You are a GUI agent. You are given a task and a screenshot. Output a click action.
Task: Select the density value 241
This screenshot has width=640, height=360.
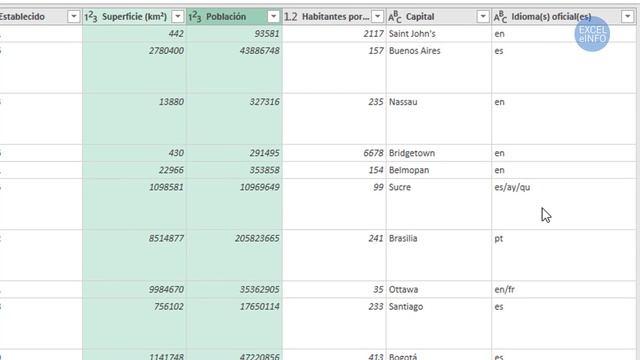point(334,255)
